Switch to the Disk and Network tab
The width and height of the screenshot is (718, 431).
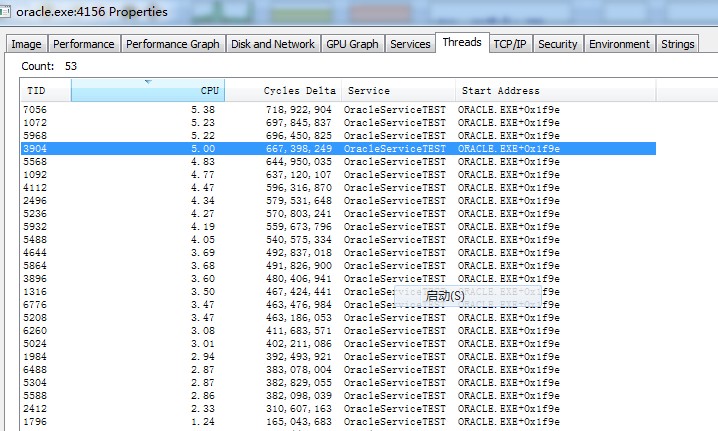(273, 44)
